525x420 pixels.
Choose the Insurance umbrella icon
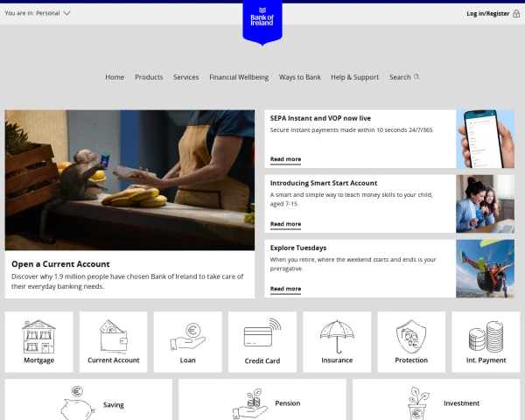[x=337, y=336]
